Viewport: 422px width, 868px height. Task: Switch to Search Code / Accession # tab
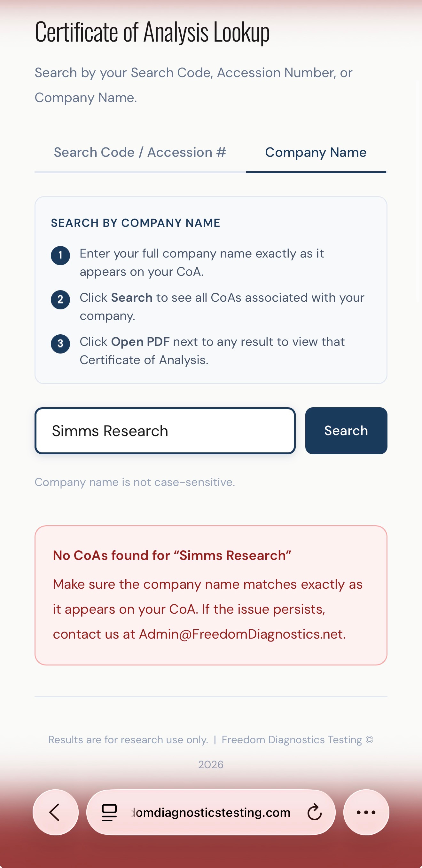tap(140, 152)
